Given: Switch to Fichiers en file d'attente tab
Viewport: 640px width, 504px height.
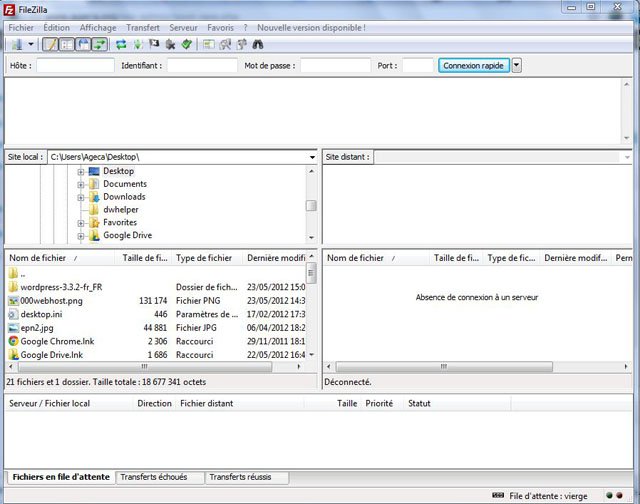Looking at the screenshot, I should (61, 477).
